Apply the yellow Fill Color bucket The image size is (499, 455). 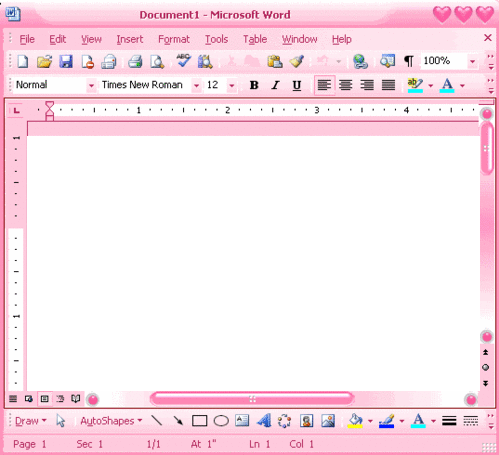pyautogui.click(x=355, y=421)
